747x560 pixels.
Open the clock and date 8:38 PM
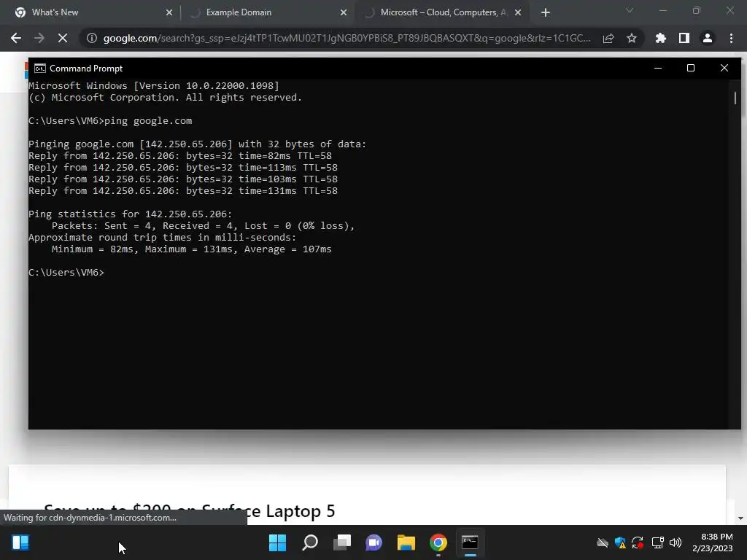[x=713, y=542]
